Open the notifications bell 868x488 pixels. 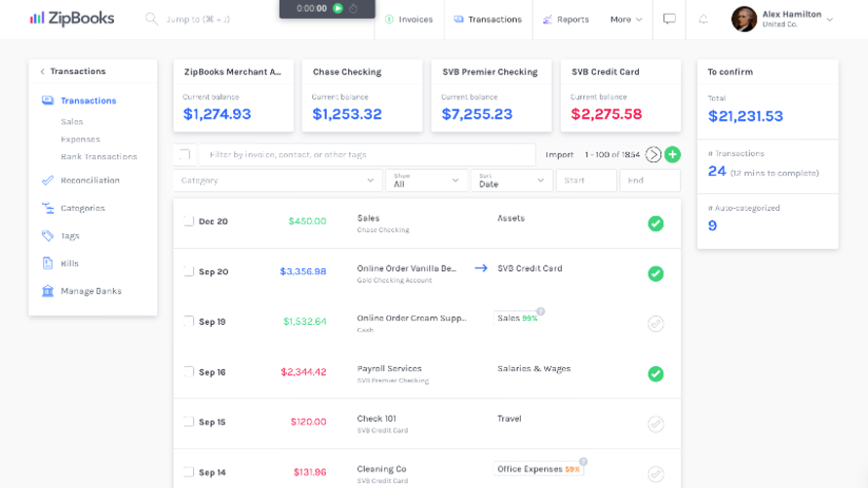[x=703, y=20]
